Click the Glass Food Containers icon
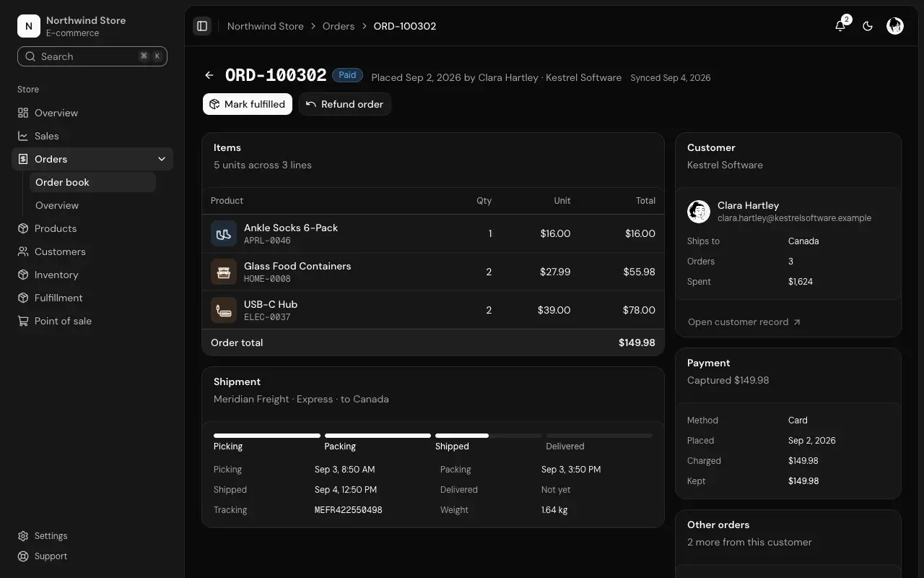 [x=224, y=272]
